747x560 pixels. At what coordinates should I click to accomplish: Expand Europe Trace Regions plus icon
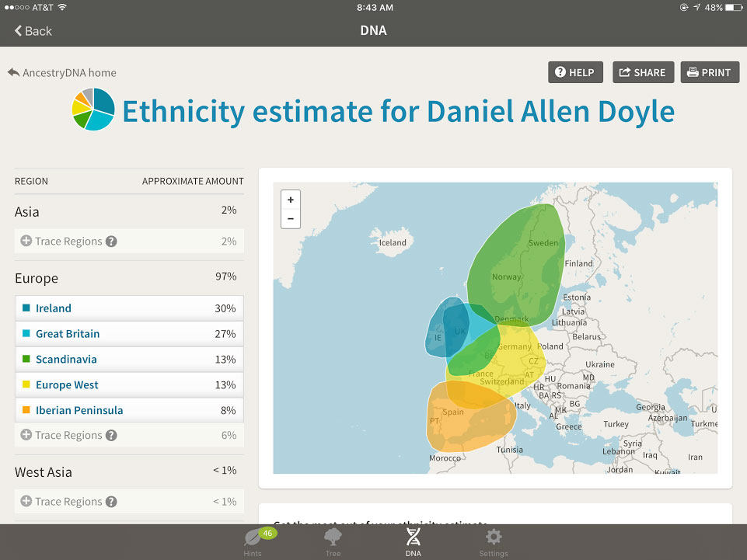click(26, 435)
